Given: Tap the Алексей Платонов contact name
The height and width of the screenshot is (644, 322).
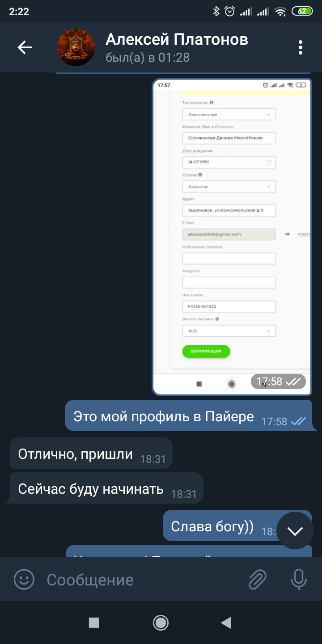Looking at the screenshot, I should click(177, 39).
